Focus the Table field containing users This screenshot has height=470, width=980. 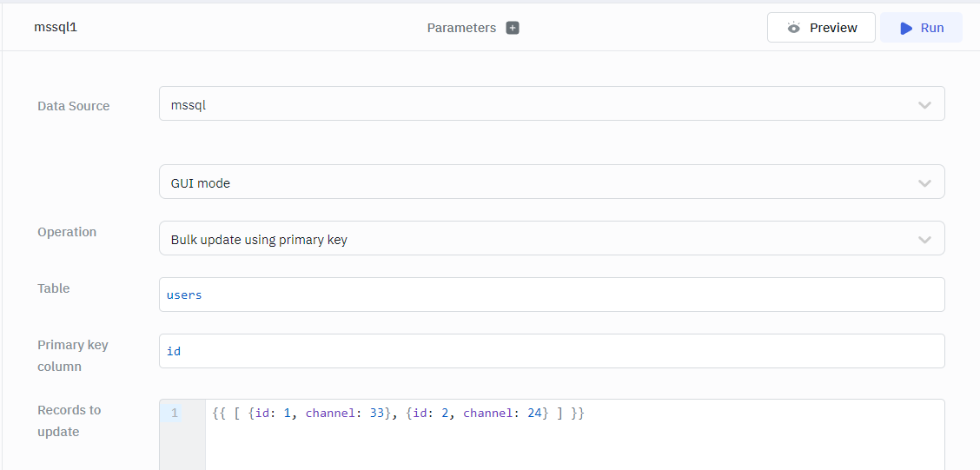pos(551,295)
